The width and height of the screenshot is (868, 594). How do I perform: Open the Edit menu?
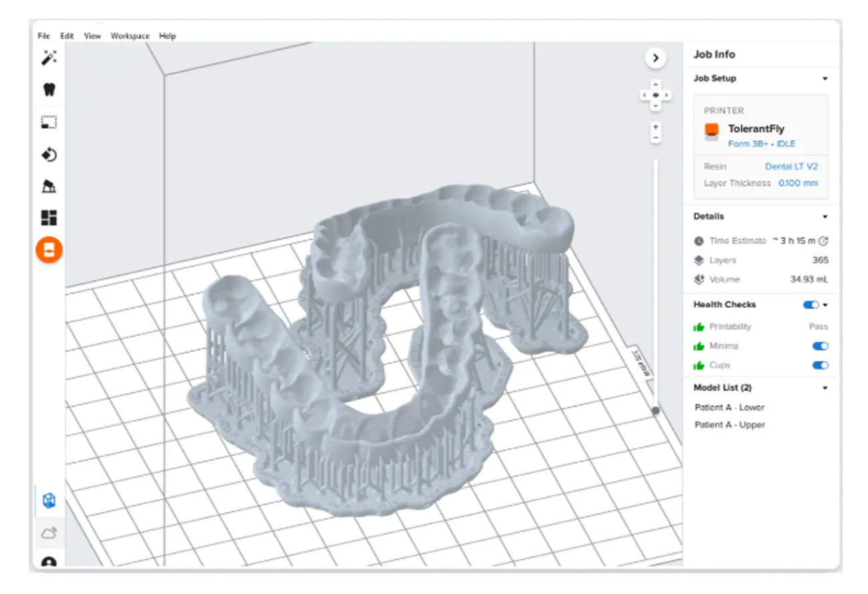coord(67,36)
